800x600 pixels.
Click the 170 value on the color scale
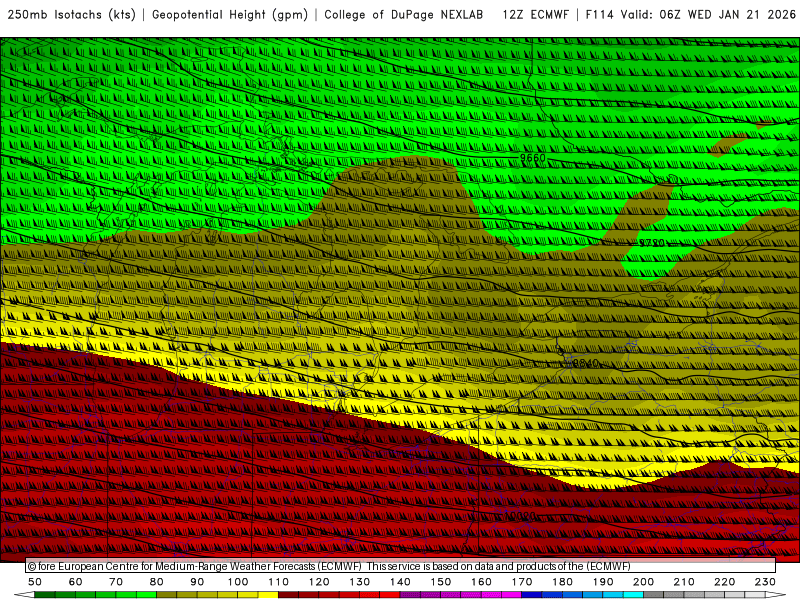click(522, 582)
